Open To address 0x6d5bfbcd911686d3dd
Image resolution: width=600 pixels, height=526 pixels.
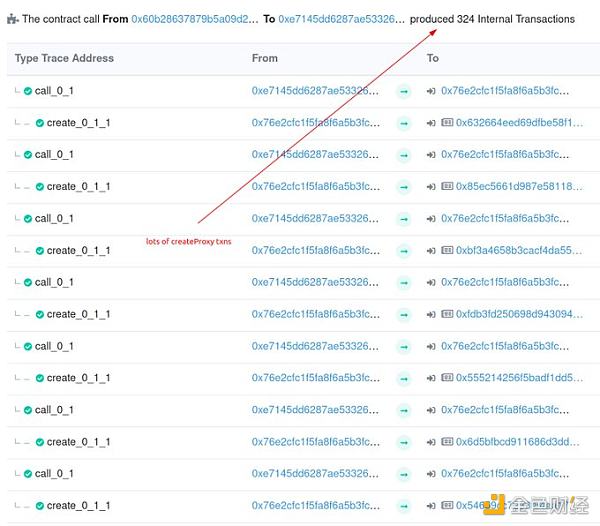point(517,442)
